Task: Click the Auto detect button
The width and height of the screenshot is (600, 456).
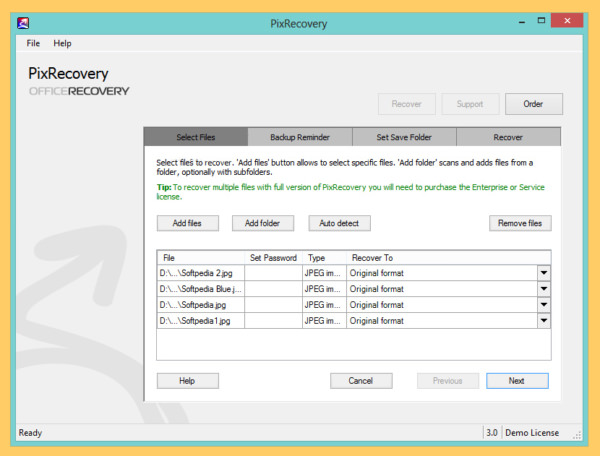Action: (x=339, y=223)
